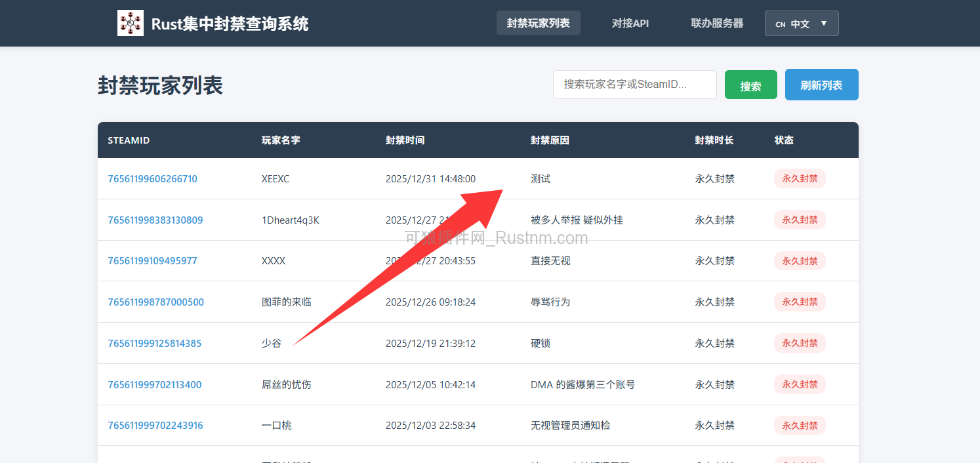
Task: Open SteamID 765611998787000500 profile link
Action: tap(155, 302)
